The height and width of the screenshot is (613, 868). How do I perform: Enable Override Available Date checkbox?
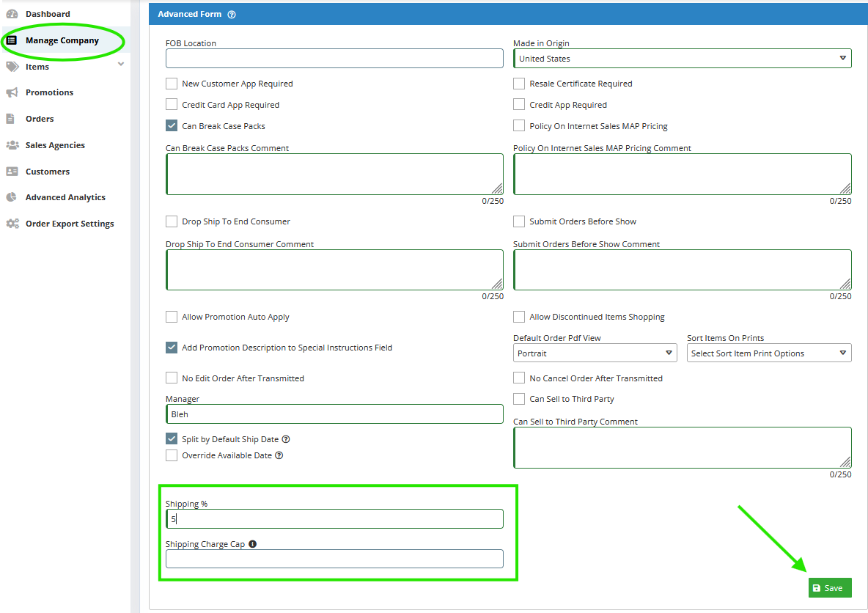coord(172,455)
